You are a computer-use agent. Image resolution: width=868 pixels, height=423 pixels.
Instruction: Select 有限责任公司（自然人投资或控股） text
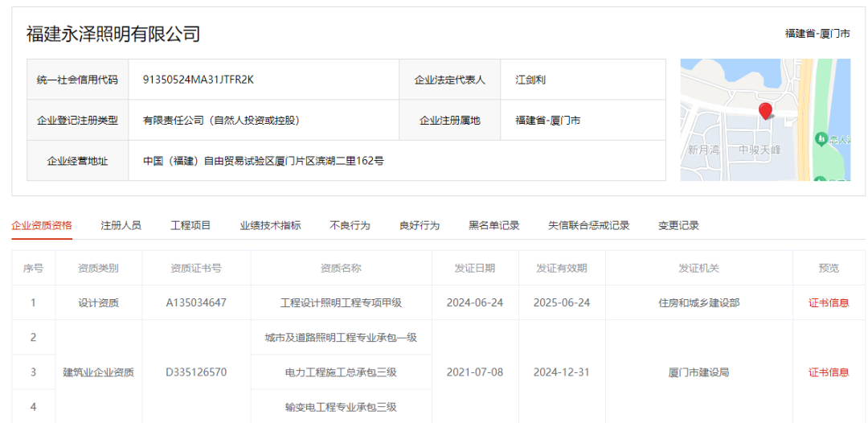(x=222, y=120)
